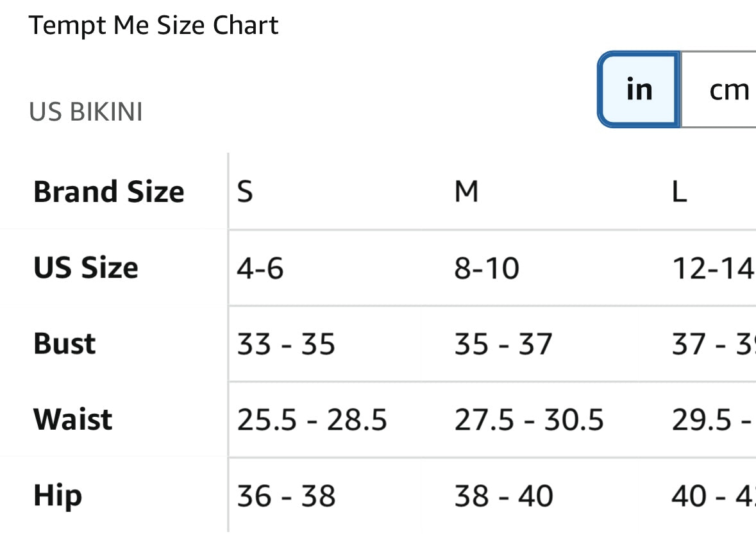Select the 8-10 US size value
Screen dimensions: 756x540
pos(485,267)
